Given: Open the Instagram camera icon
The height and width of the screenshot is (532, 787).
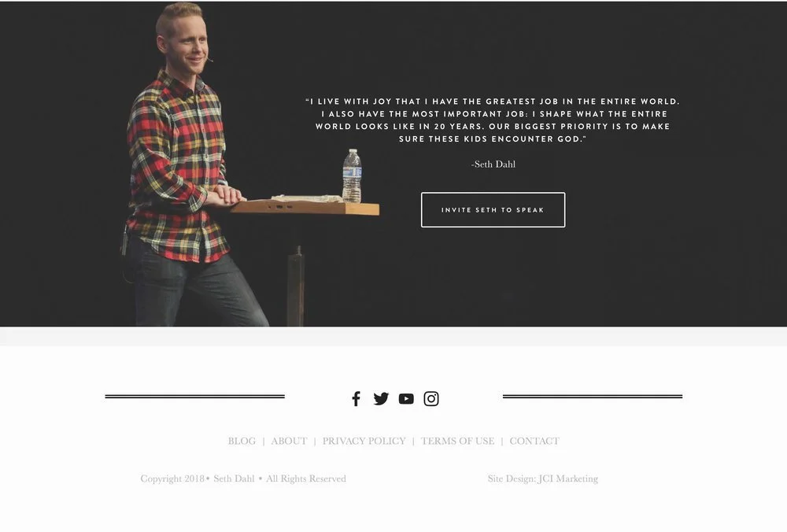Looking at the screenshot, I should coord(431,399).
